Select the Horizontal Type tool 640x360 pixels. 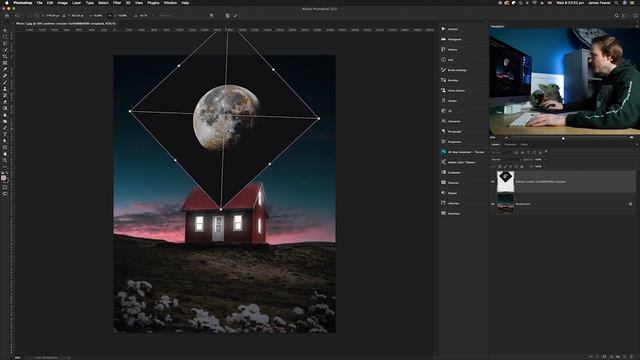click(x=5, y=134)
